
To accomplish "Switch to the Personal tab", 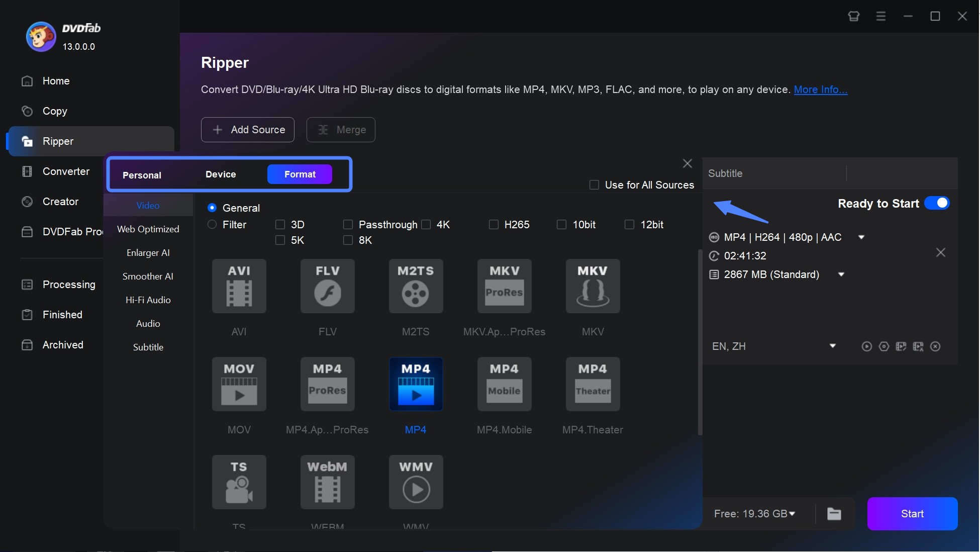I will [141, 174].
